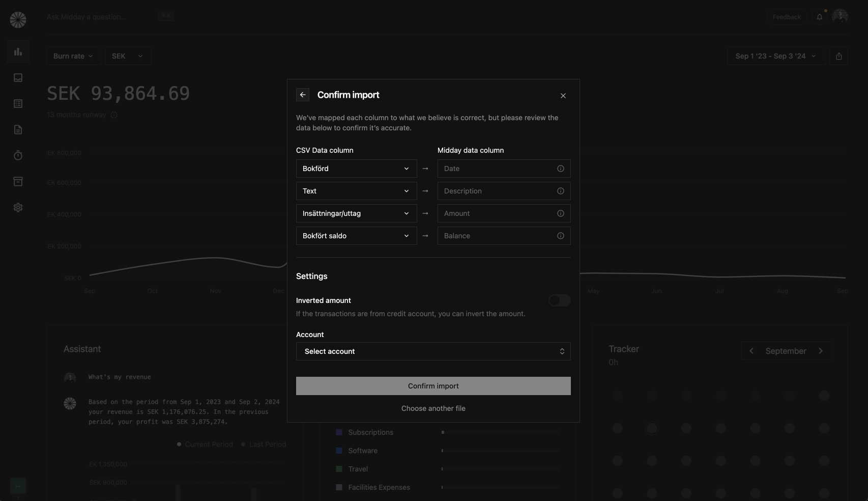
Task: Click Choose another file link
Action: pyautogui.click(x=433, y=408)
